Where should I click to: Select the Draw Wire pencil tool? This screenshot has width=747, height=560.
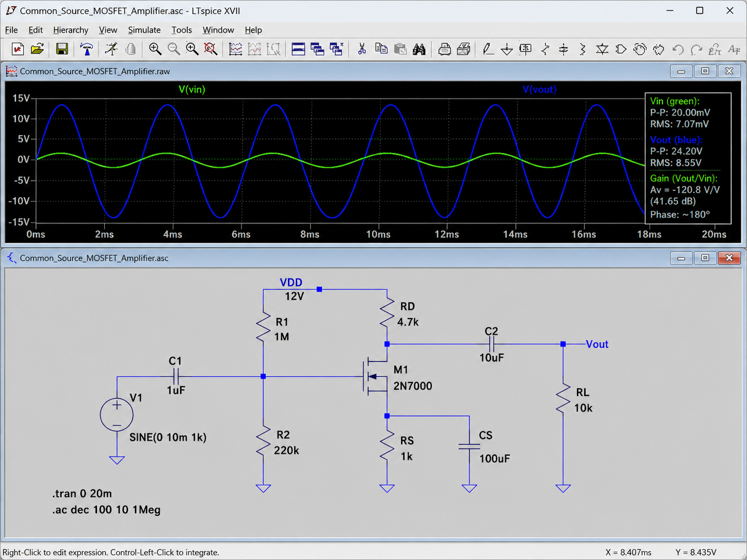pos(488,49)
